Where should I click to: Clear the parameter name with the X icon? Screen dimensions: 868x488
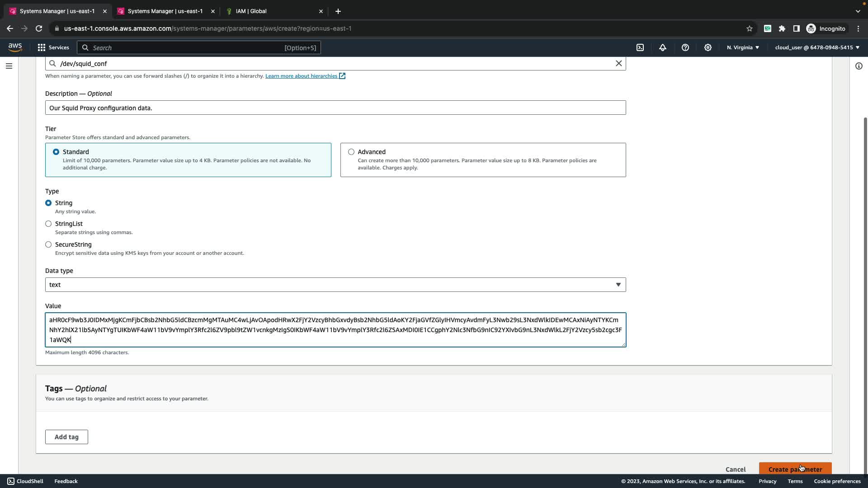pos(618,64)
